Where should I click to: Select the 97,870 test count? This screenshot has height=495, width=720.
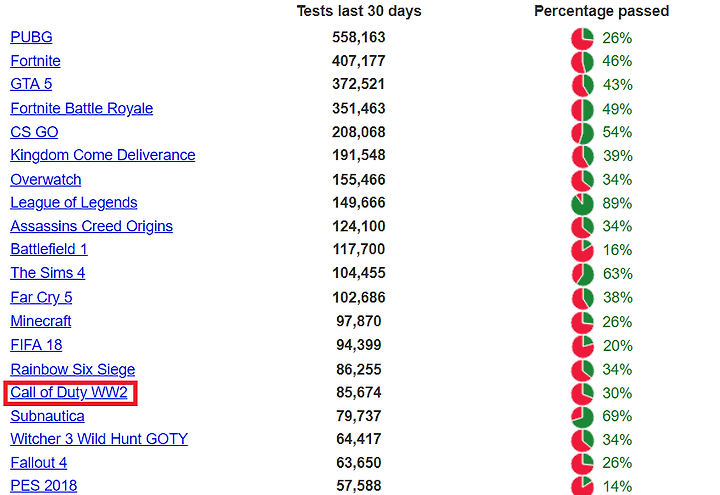[x=359, y=321]
